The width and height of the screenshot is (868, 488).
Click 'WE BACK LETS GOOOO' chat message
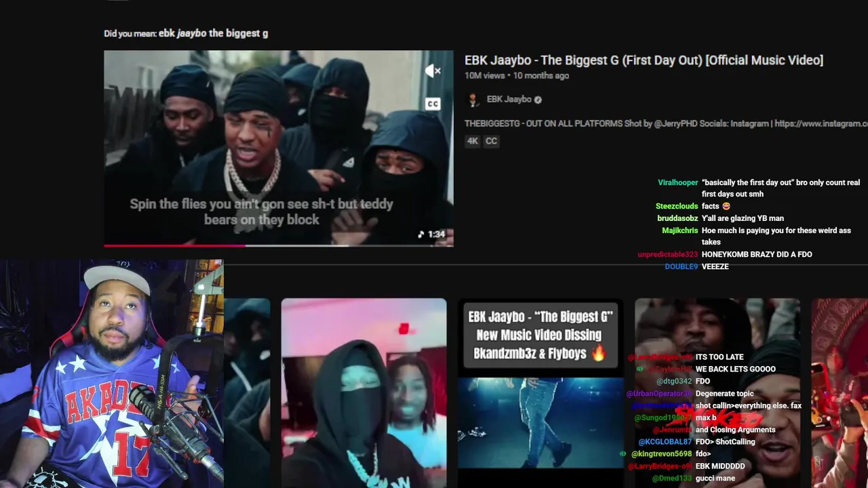[736, 369]
